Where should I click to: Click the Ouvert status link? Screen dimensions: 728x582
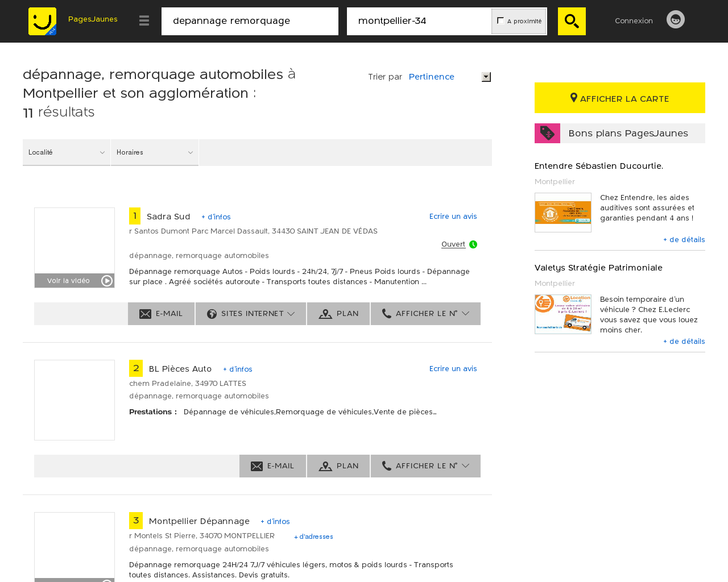pyautogui.click(x=453, y=244)
